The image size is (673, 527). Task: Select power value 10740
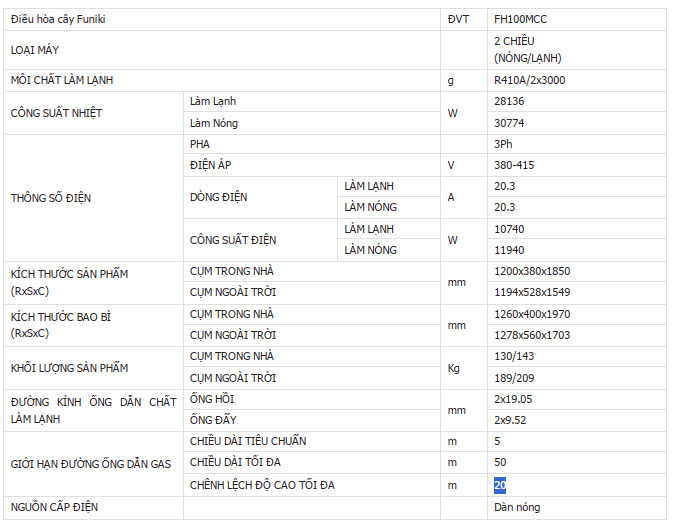509,229
